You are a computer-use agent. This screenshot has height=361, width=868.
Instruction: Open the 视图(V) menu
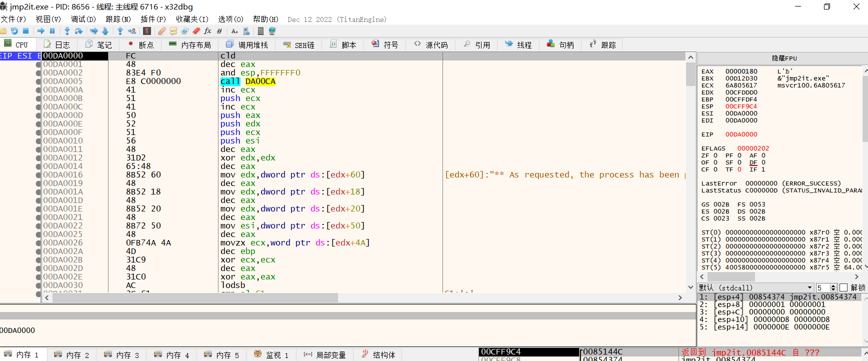[x=48, y=19]
